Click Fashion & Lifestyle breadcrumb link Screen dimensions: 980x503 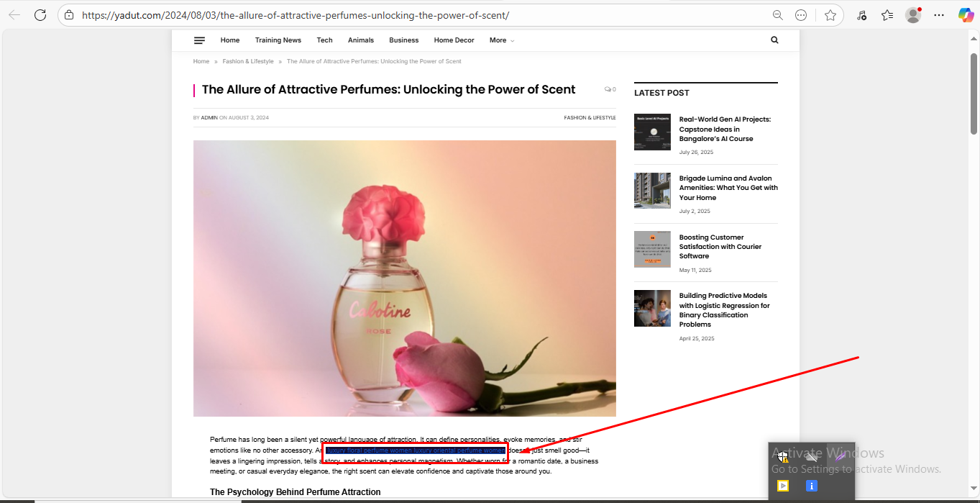(x=248, y=61)
